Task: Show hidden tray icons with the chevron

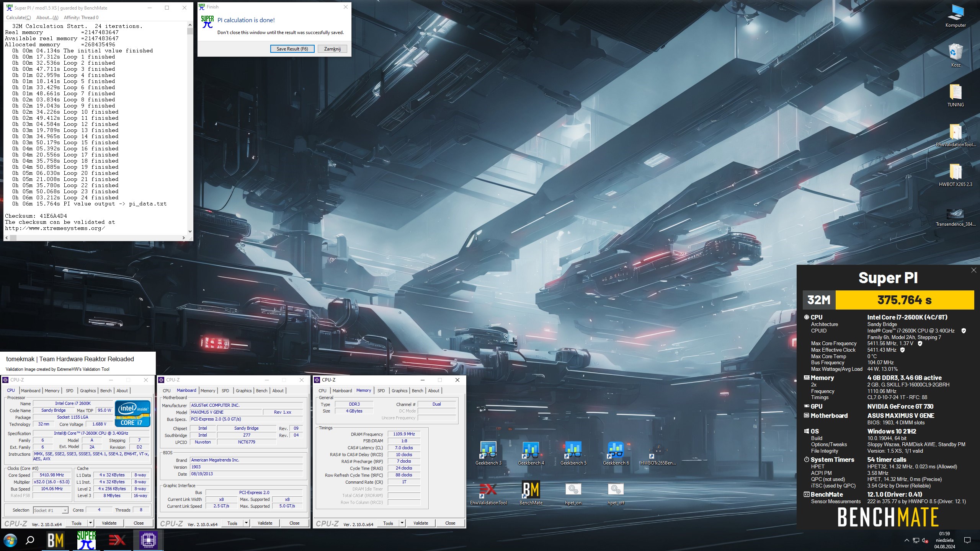Action: tap(906, 540)
